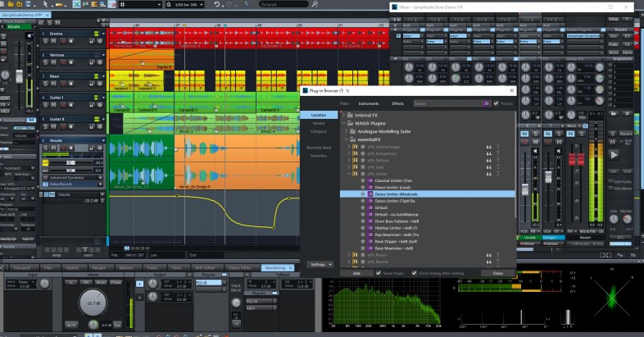This screenshot has width=644, height=337.
Task: Toggle the MONO button in Track Editor
Action: point(5,98)
